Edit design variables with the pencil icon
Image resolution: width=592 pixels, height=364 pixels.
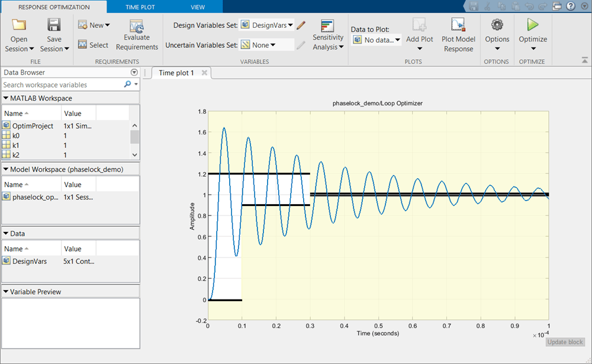click(301, 25)
